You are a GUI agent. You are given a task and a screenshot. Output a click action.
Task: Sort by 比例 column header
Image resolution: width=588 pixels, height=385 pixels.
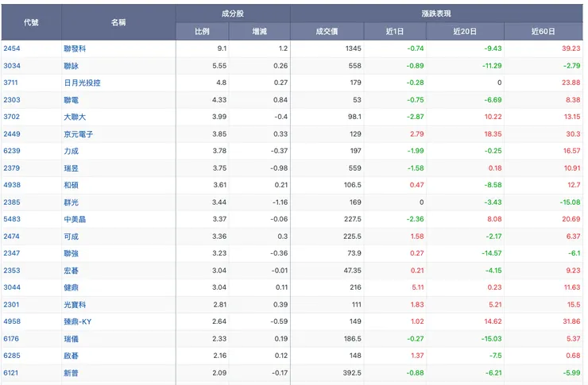(202, 32)
